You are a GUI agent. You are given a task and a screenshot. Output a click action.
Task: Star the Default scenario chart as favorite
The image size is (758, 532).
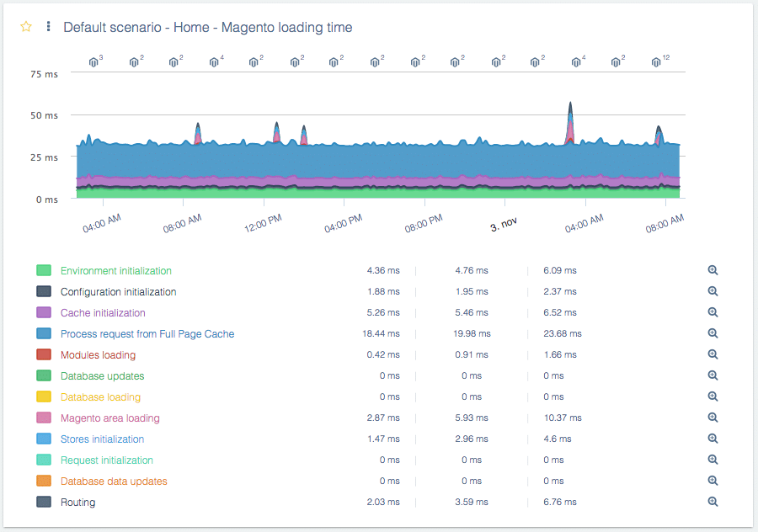(x=26, y=27)
